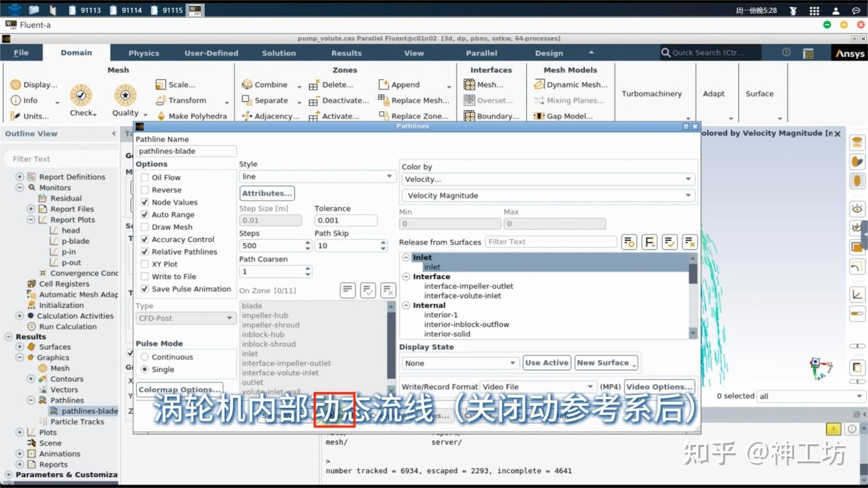This screenshot has height=488, width=868.
Task: Collapse the Interface surface group
Action: (x=406, y=277)
